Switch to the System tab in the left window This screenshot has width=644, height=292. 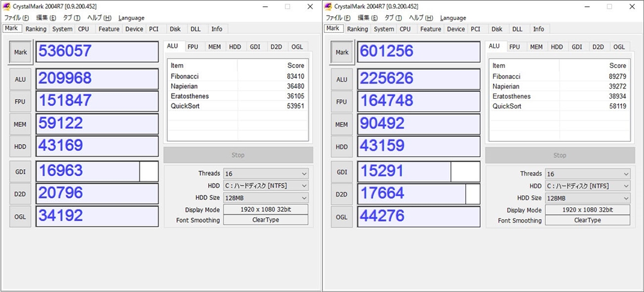click(62, 29)
